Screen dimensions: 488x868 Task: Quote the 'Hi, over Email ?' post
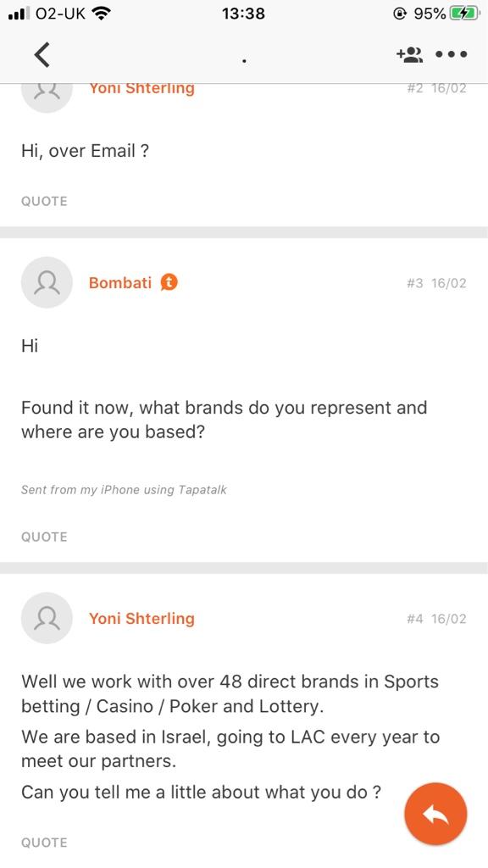[x=44, y=201]
